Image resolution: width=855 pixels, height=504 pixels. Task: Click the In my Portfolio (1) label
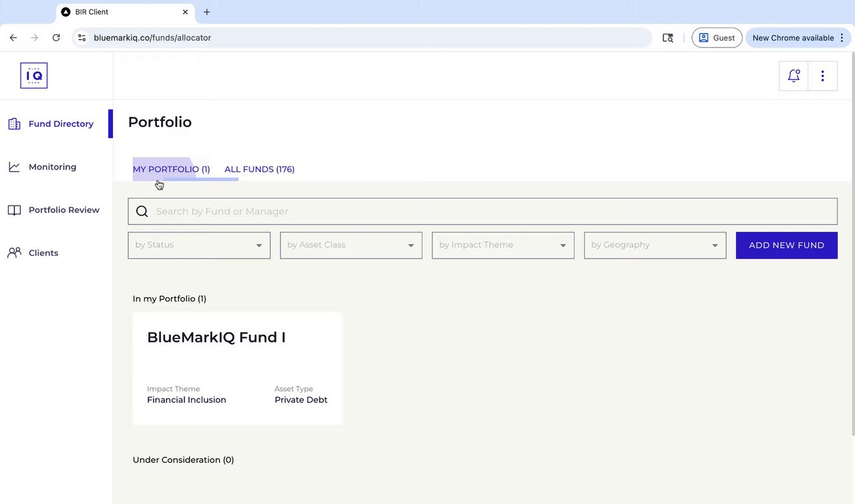click(x=170, y=299)
